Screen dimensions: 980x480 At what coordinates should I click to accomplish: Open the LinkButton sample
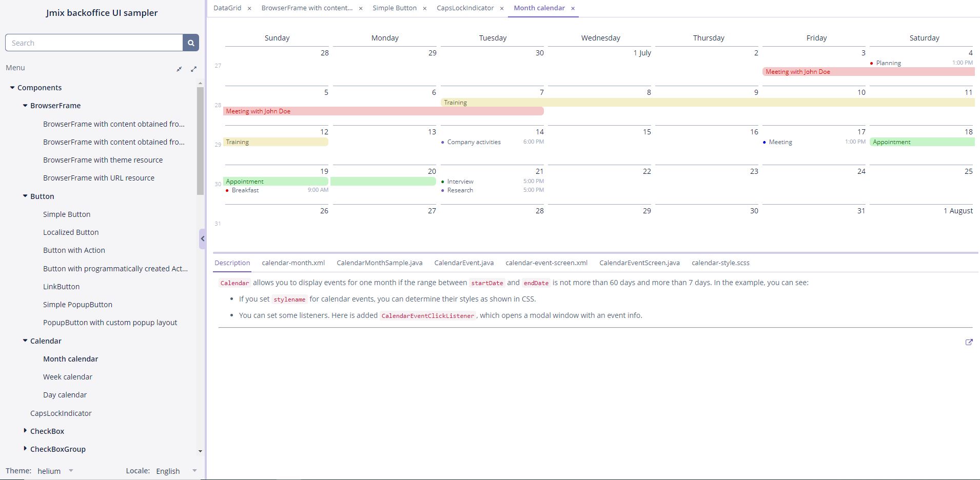61,287
